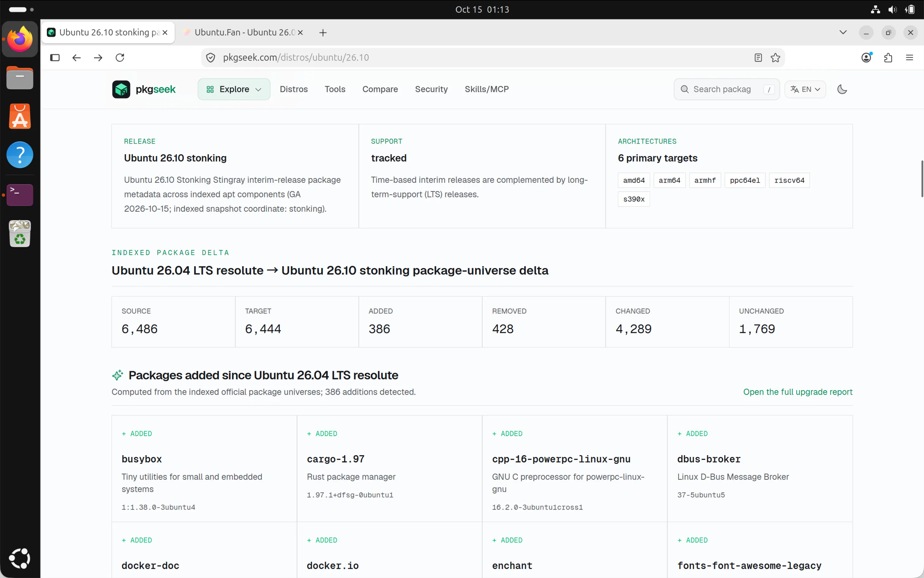Show applications with the Ubuntu logo button
924x578 pixels.
click(x=20, y=558)
